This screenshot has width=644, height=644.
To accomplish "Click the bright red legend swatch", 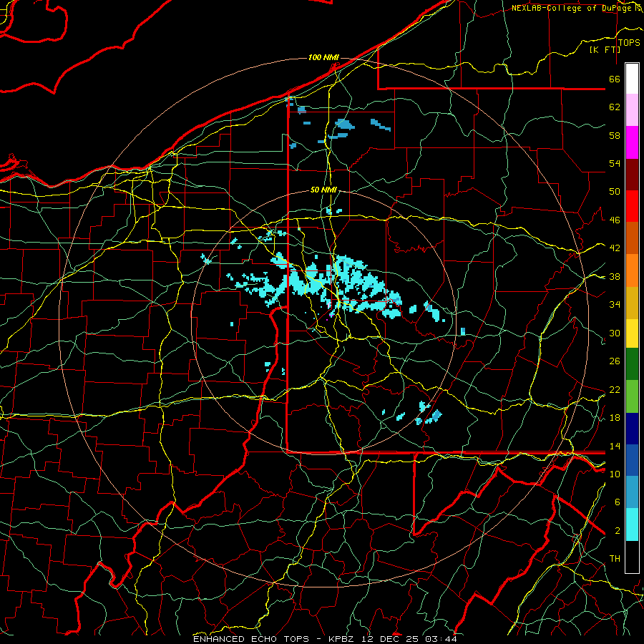I will click(x=632, y=206).
